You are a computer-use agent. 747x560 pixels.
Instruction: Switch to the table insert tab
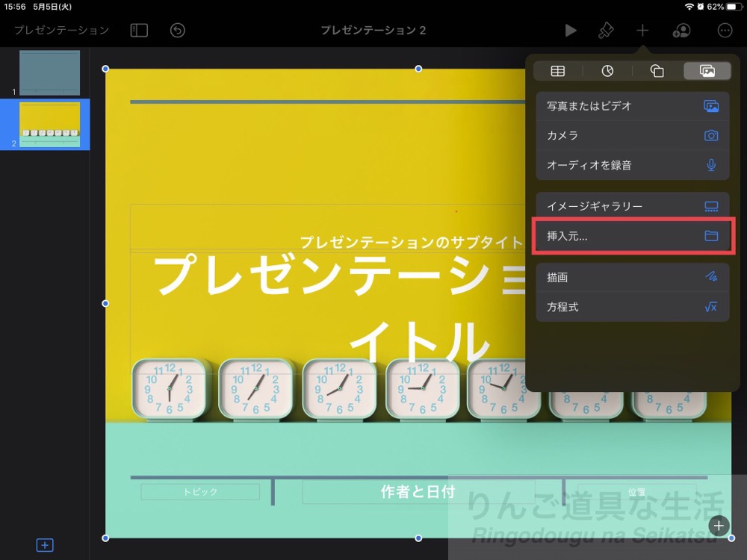point(557,71)
